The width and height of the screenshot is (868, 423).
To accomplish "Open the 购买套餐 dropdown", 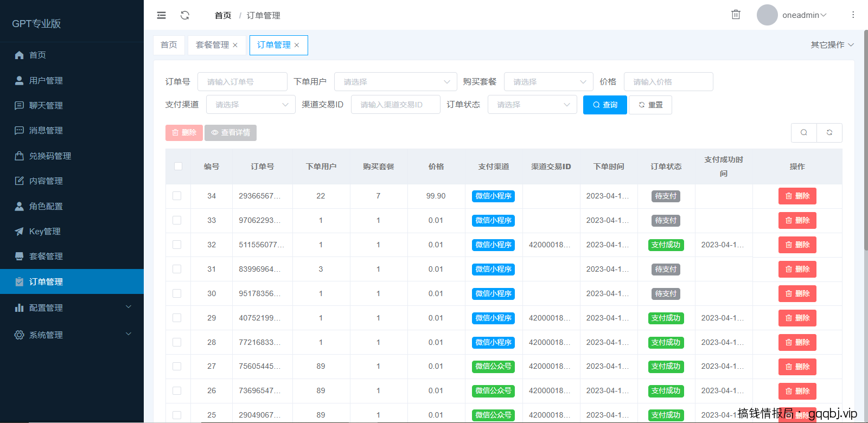I will (x=548, y=81).
